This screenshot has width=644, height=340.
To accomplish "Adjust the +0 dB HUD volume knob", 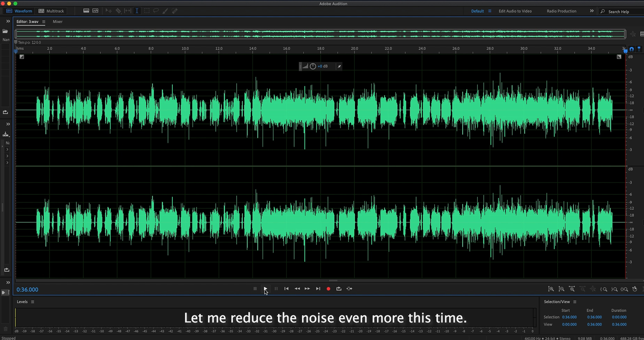I will [313, 66].
